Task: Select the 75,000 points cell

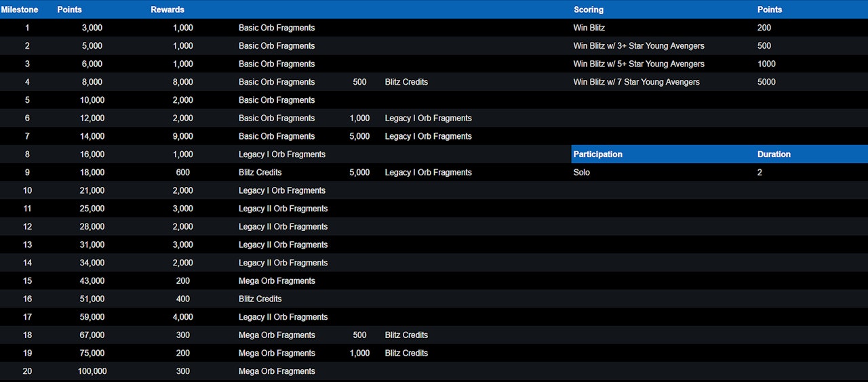Action: click(92, 353)
